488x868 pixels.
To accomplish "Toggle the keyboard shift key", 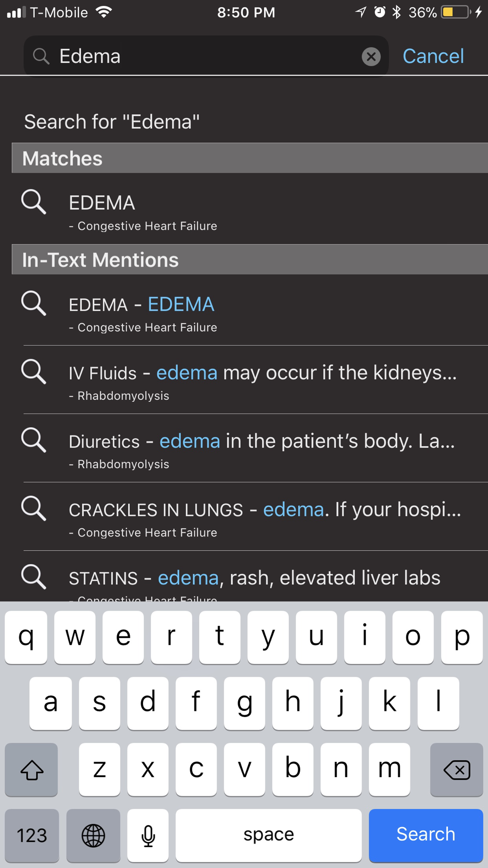I will [31, 769].
